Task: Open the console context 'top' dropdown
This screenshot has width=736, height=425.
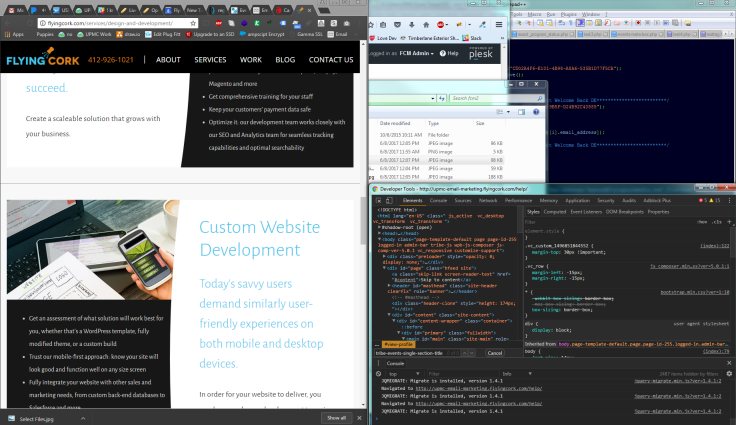Action: 404,374
